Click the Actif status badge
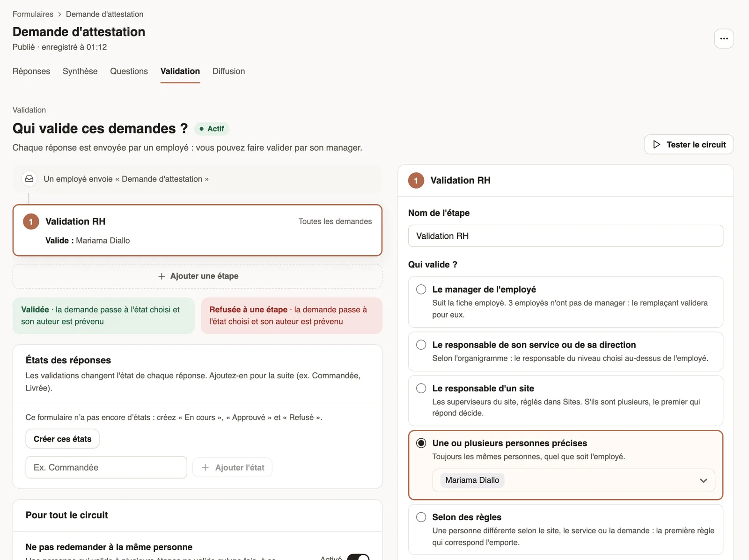 (x=212, y=129)
